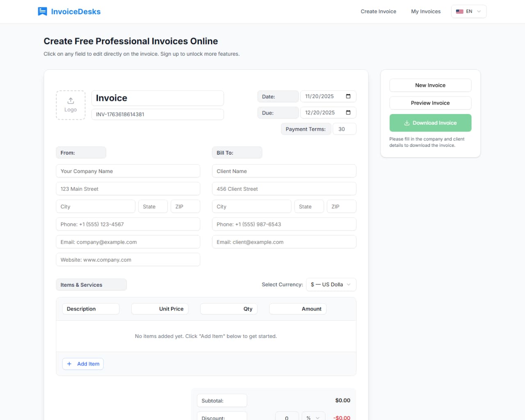Click the InvoiceDesks book logo icon
This screenshot has width=525, height=420.
(x=42, y=11)
